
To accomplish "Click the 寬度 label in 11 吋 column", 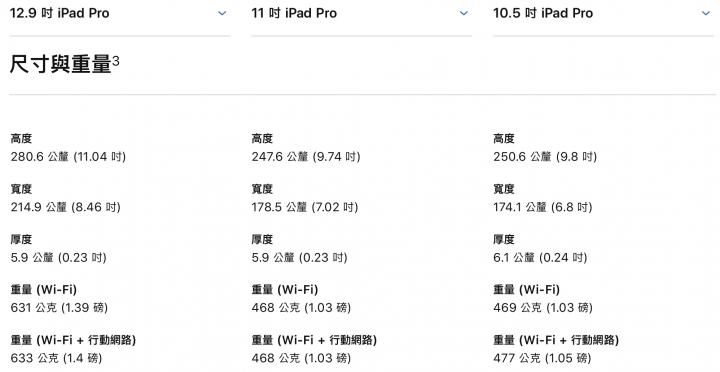I will [x=262, y=189].
